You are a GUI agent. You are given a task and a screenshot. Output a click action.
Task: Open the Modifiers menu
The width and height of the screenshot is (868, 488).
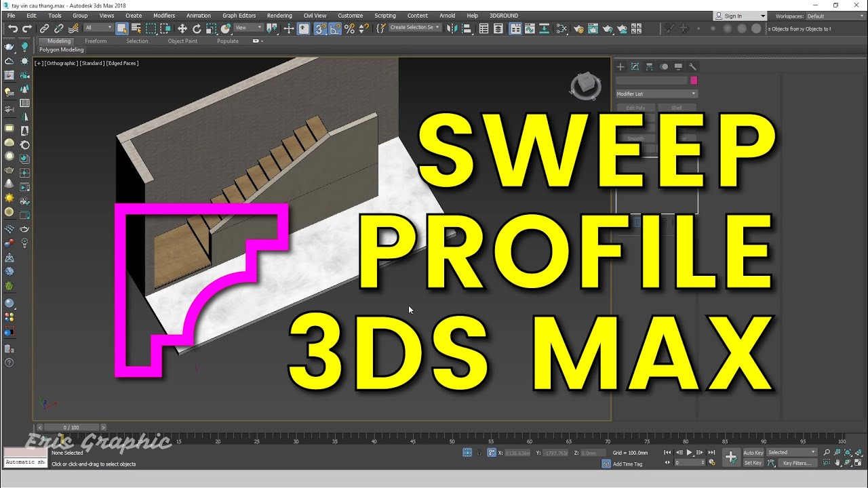[x=164, y=16]
